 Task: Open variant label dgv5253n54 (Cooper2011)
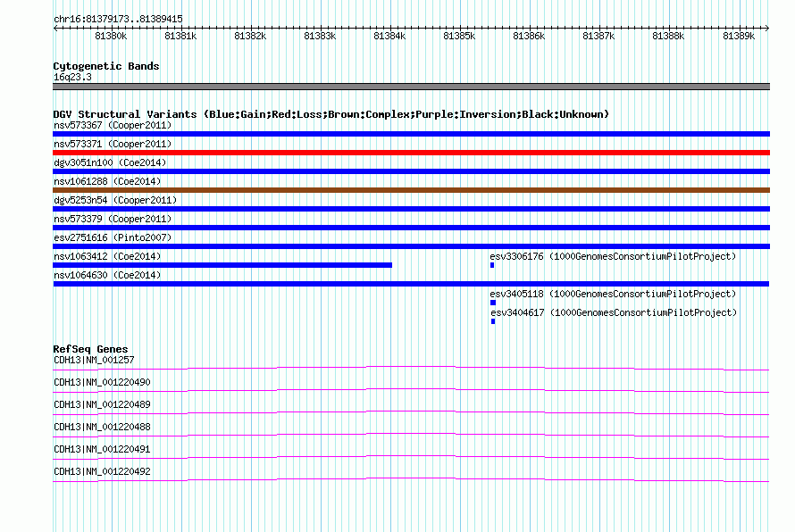[x=115, y=200]
